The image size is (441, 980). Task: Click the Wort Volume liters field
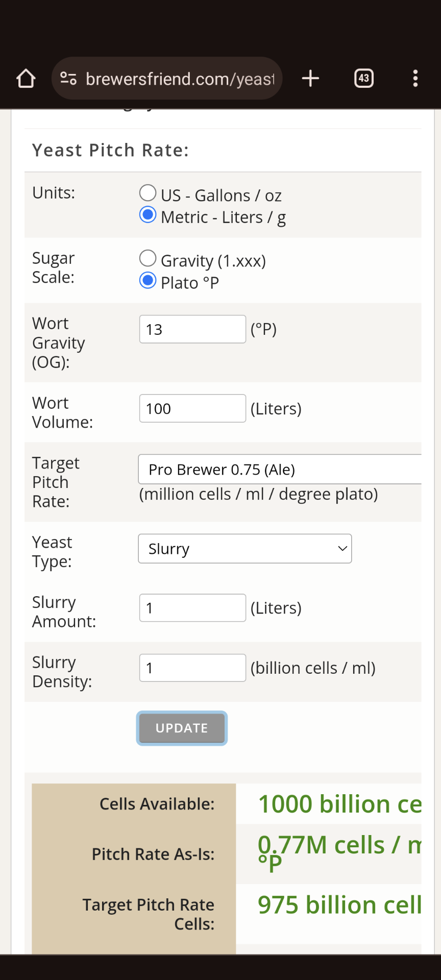coord(192,408)
